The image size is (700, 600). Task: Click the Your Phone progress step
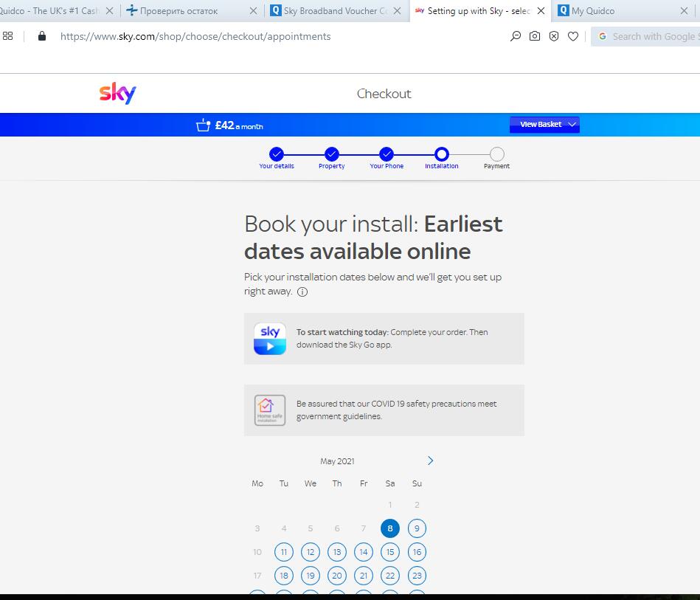pos(387,154)
